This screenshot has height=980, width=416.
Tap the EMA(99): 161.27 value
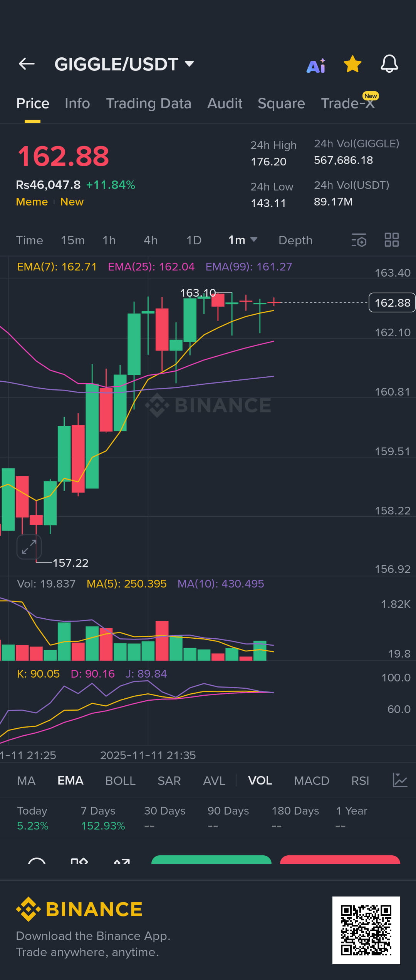click(x=249, y=267)
